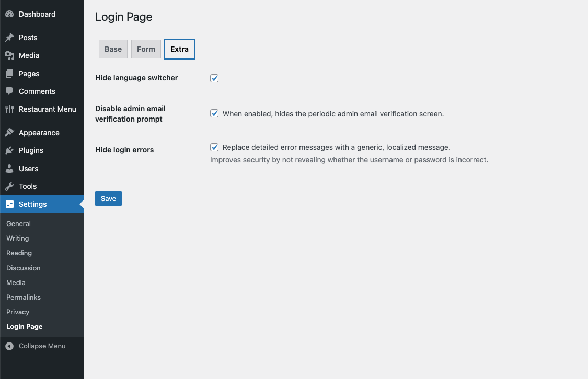Uncheck Hide language switcher

point(214,78)
